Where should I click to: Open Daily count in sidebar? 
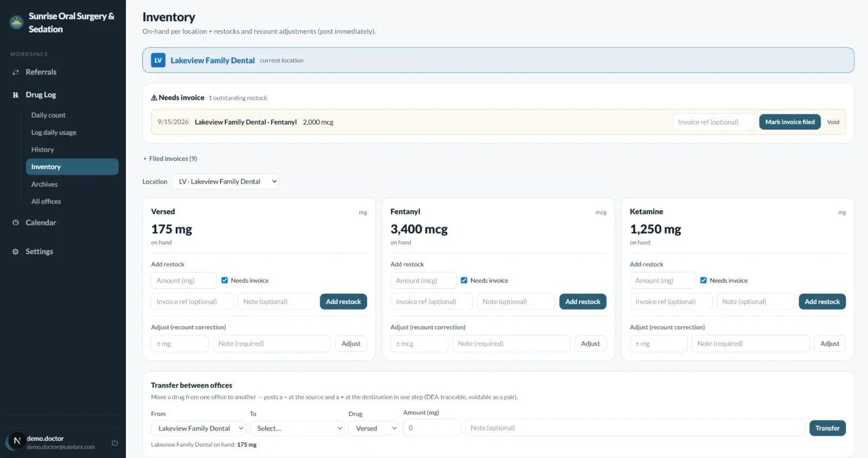(48, 115)
